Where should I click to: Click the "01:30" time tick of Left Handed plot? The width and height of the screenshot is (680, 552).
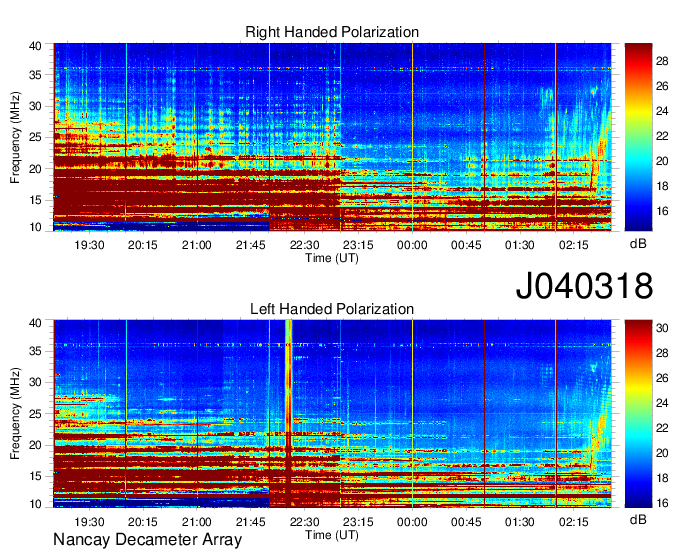[520, 522]
